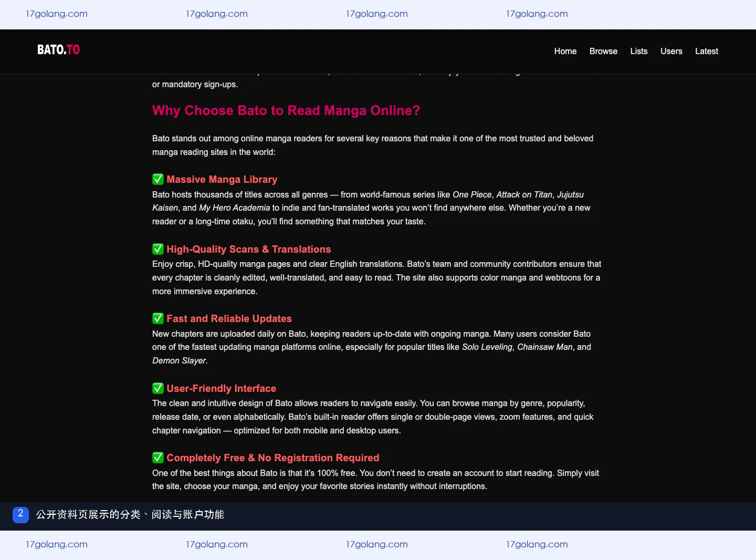Screen dimensions: 756x560
Task: Click the italic title "One Piece"
Action: pos(472,194)
